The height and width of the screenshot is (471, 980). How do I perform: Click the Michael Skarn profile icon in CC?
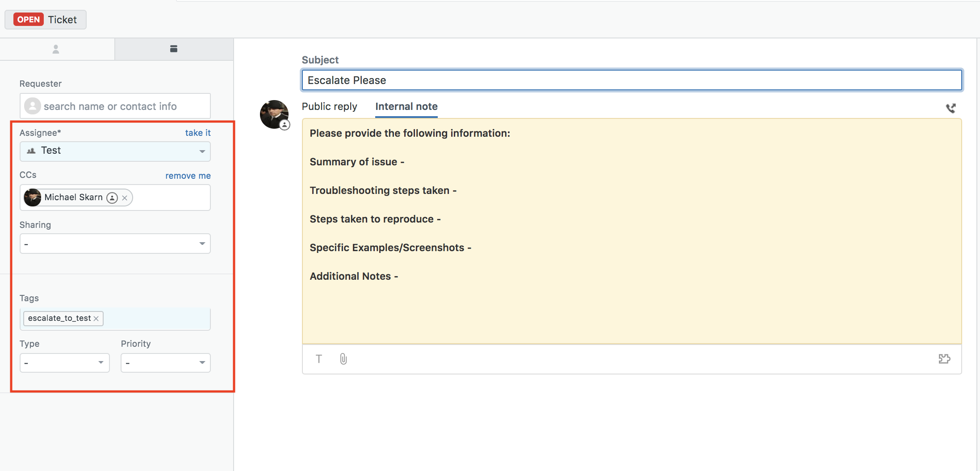coord(112,198)
